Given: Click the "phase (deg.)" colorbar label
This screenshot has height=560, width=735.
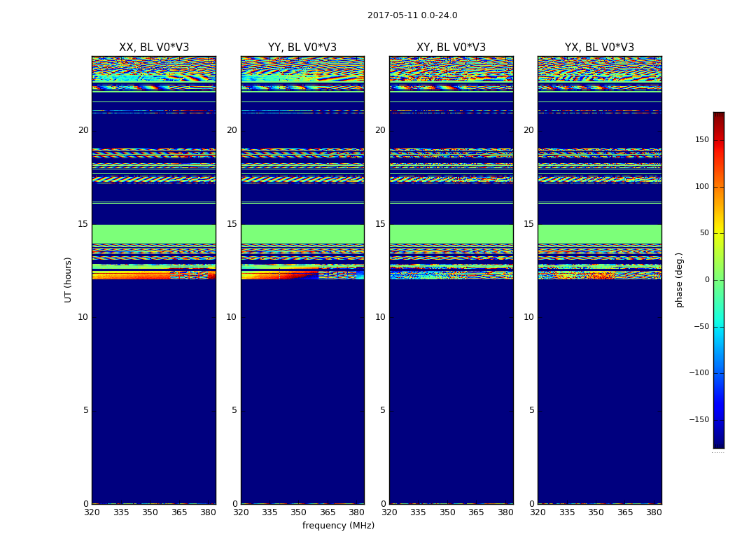Looking at the screenshot, I should click(679, 279).
